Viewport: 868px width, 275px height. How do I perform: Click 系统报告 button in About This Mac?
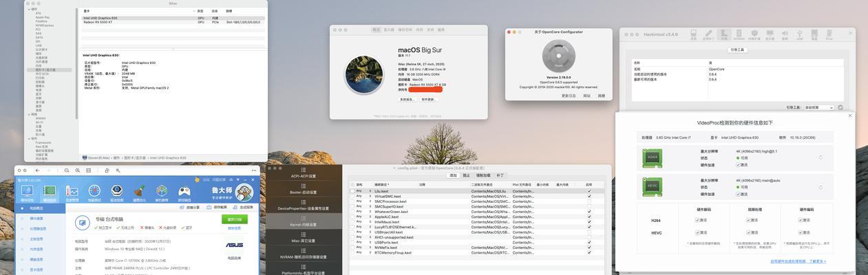tap(407, 100)
